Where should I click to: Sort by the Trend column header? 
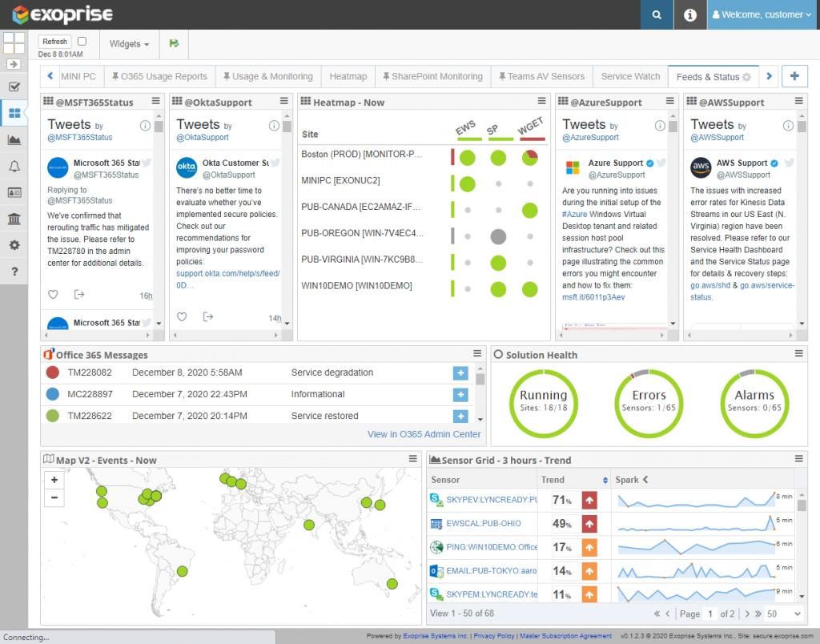pos(573,480)
